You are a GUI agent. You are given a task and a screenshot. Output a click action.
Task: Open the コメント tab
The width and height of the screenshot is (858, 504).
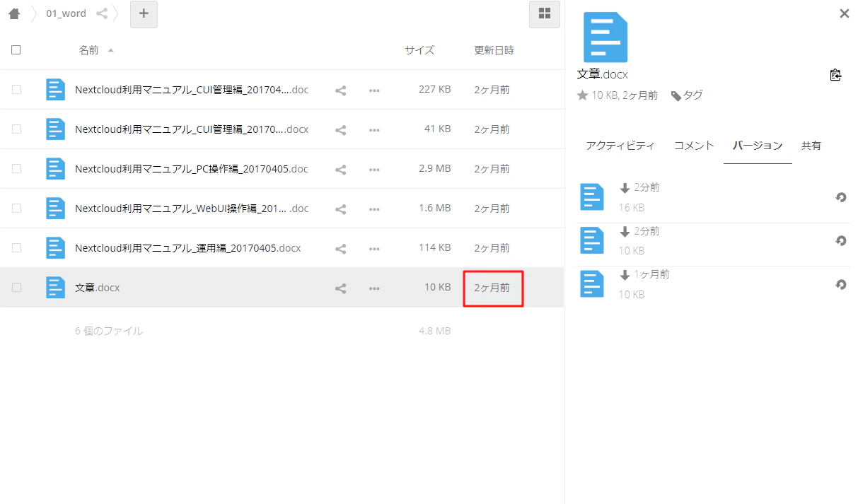(694, 146)
